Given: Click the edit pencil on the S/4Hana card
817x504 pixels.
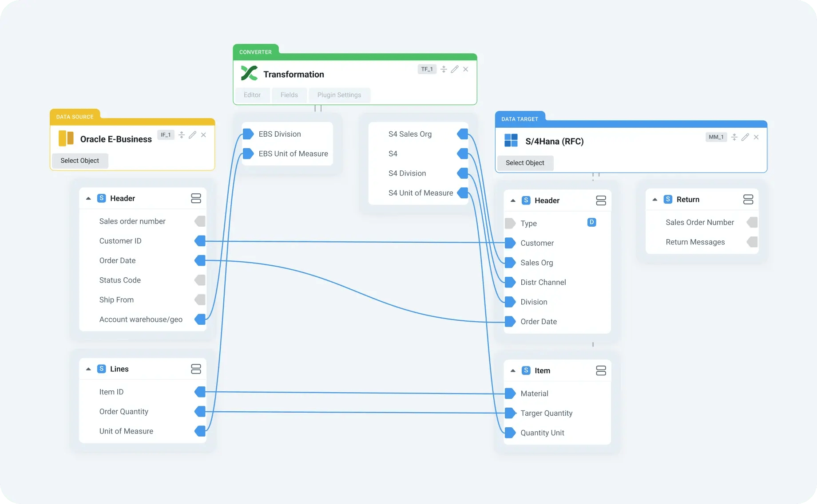Looking at the screenshot, I should (745, 137).
